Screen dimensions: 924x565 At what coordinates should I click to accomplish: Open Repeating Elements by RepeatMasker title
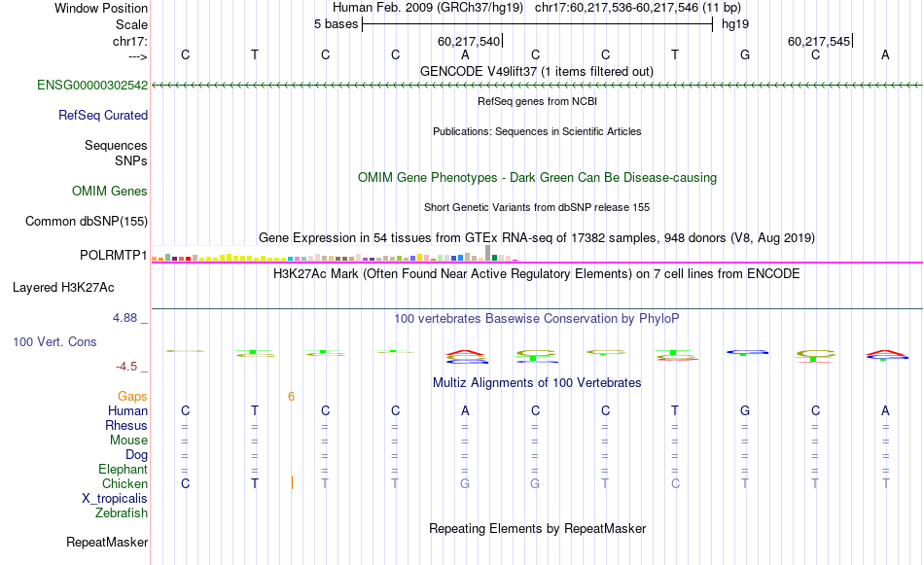click(538, 528)
